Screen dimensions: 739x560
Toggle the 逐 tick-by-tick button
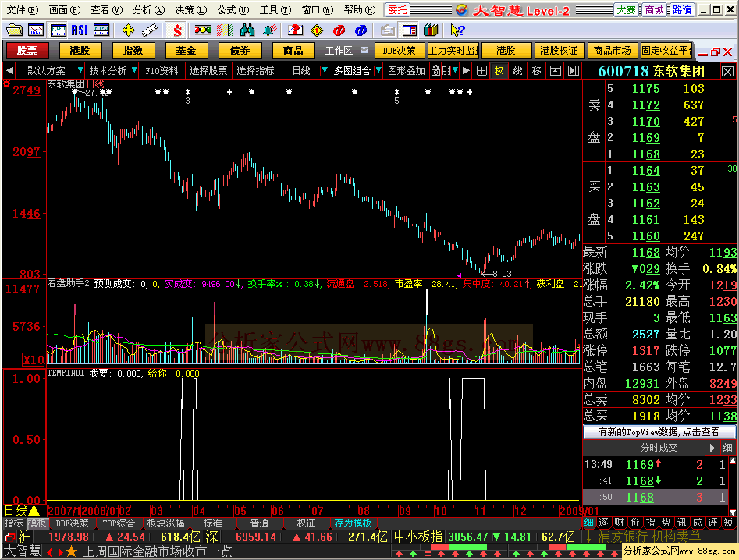[604, 523]
